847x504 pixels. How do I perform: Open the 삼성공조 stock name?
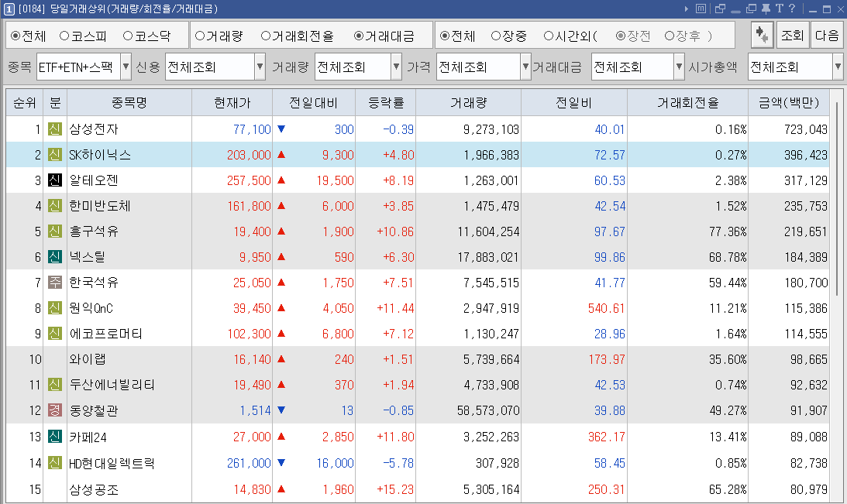94,489
